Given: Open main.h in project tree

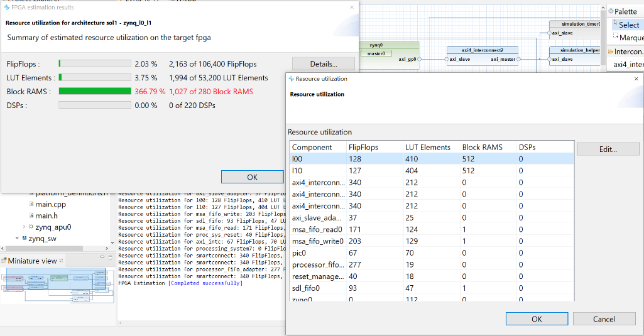Looking at the screenshot, I should [46, 215].
